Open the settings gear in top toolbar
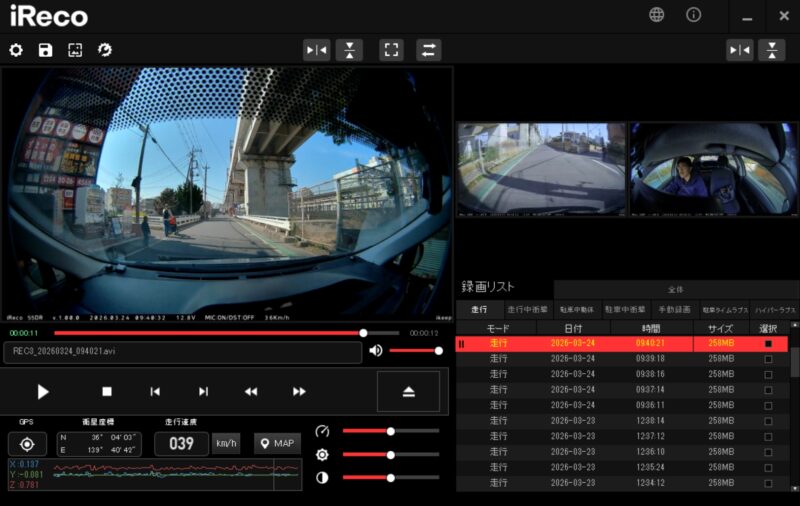The height and width of the screenshot is (506, 800). [15, 50]
